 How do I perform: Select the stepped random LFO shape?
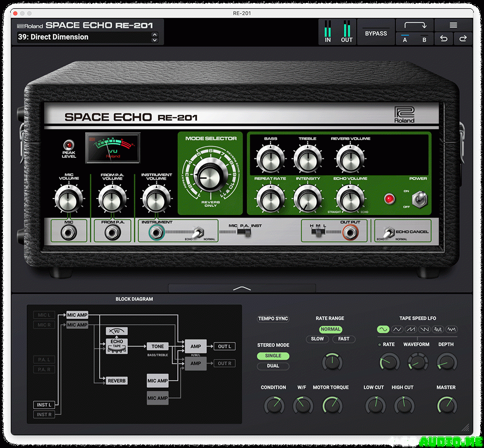point(438,329)
